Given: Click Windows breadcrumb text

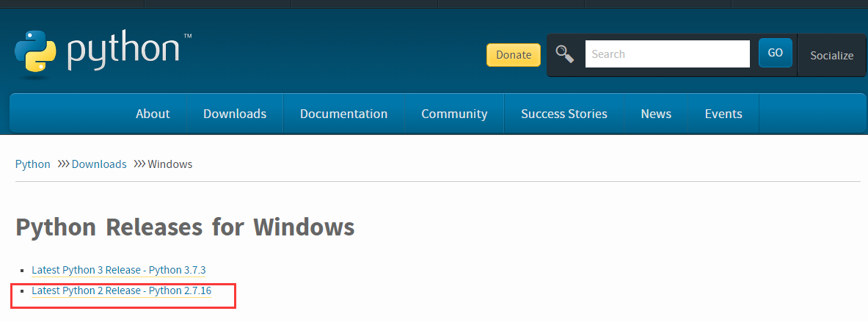Looking at the screenshot, I should coord(170,164).
